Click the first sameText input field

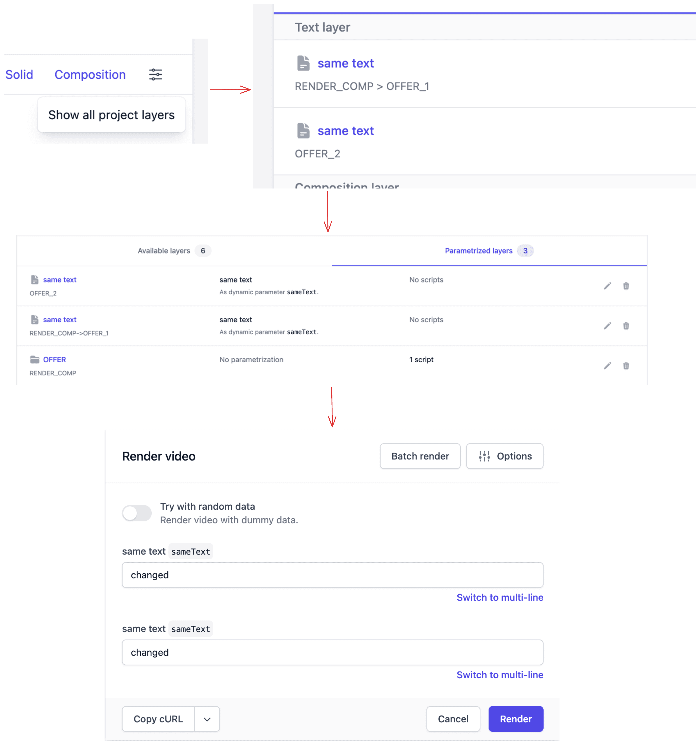coord(332,575)
